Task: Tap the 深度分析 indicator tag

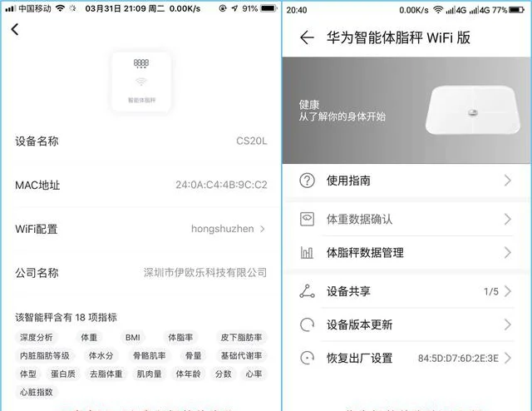Action: pyautogui.click(x=37, y=337)
